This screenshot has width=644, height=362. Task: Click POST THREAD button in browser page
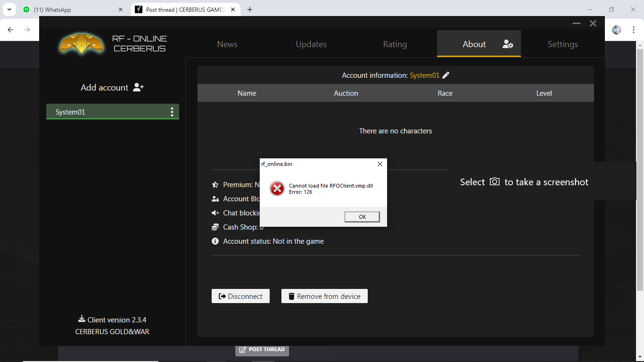262,349
